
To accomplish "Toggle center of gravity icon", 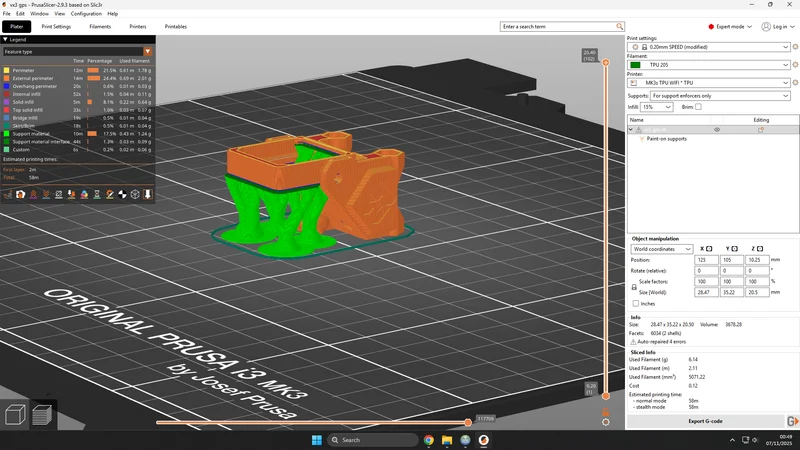I will (122, 194).
